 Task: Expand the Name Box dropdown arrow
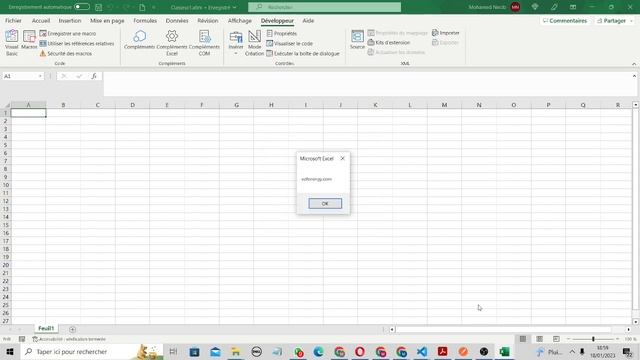[40, 76]
